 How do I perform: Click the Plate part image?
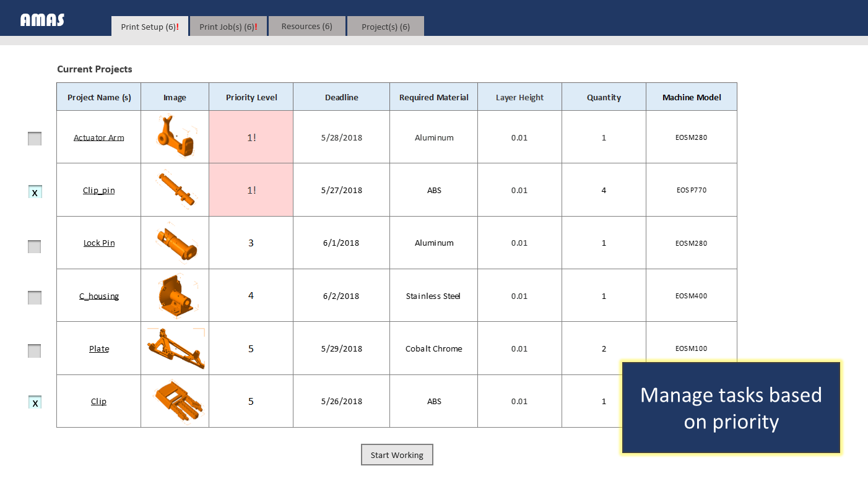tap(175, 348)
